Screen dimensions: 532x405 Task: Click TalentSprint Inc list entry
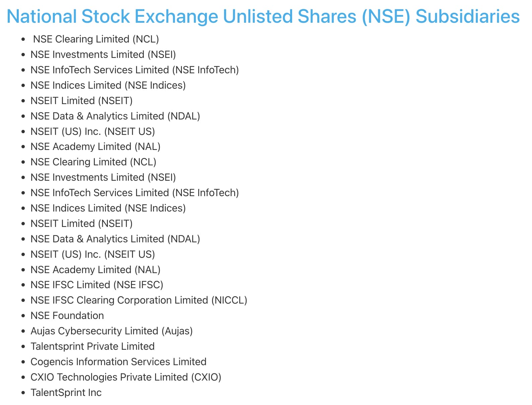[66, 393]
